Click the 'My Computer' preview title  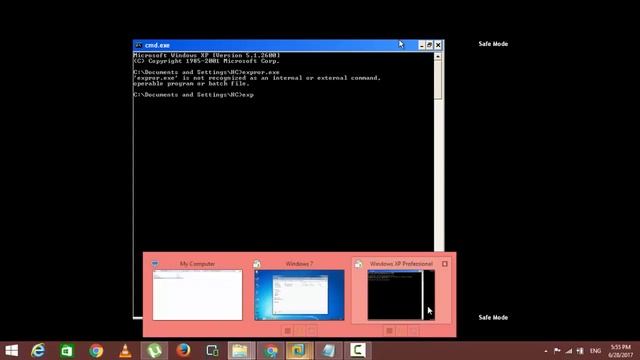[197, 264]
